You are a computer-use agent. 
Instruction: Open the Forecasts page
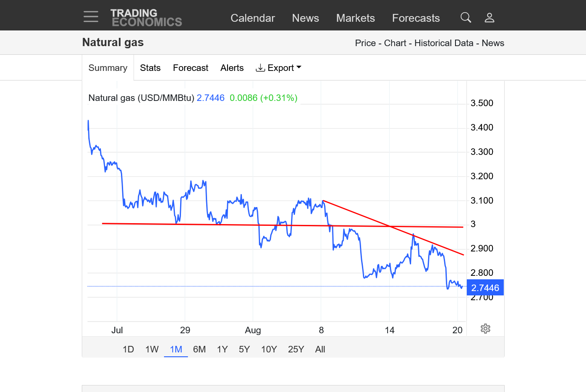click(x=415, y=18)
